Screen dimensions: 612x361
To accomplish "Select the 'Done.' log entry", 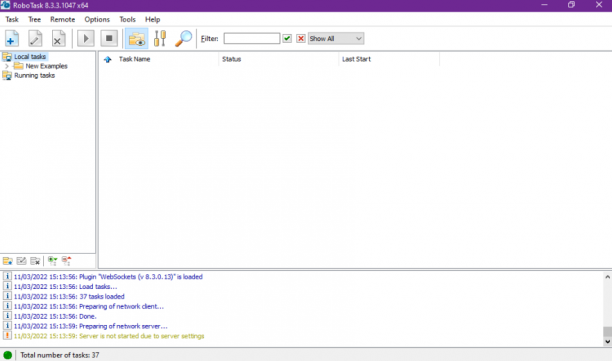I will [x=55, y=316].
